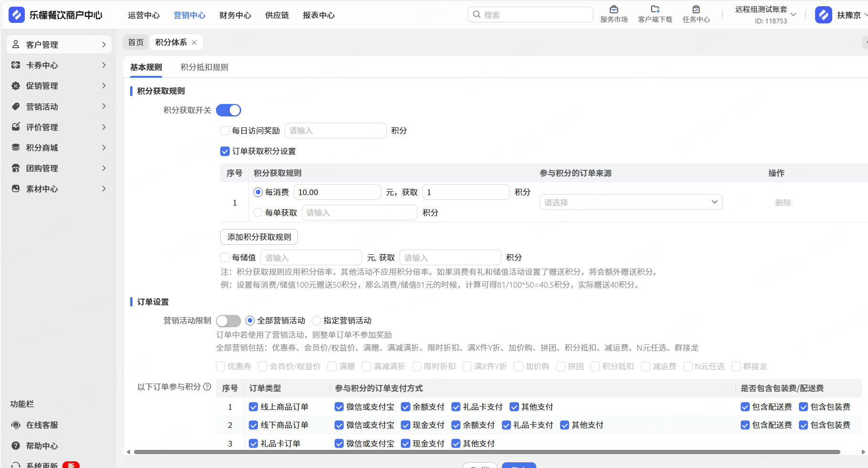Close the 积分体系 tab
The width and height of the screenshot is (868, 468).
pos(194,42)
